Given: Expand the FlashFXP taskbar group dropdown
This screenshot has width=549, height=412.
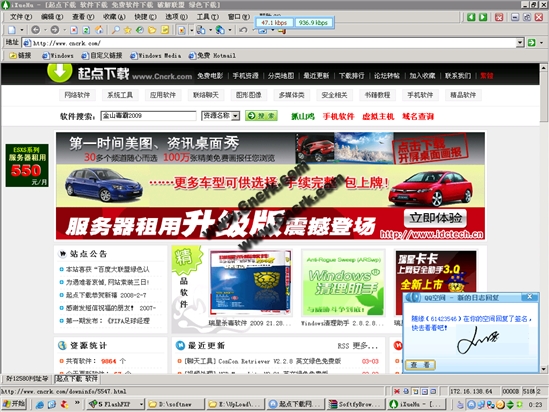Looking at the screenshot, I should tap(141, 404).
